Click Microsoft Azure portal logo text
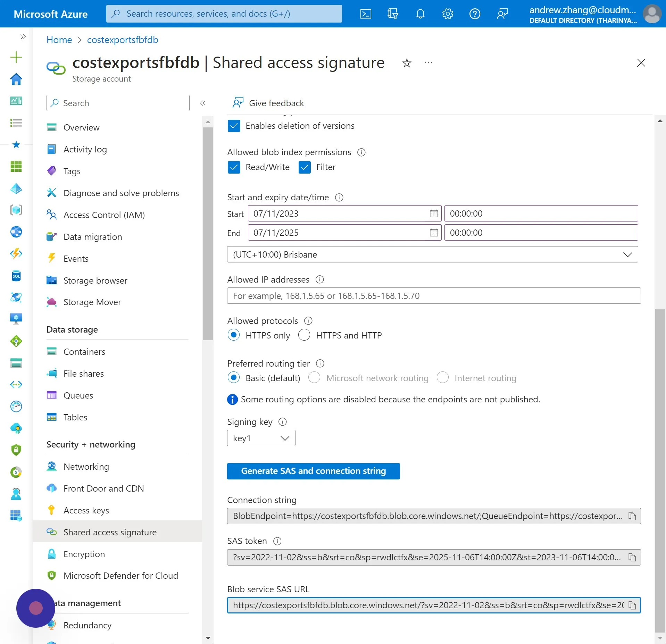The width and height of the screenshot is (666, 644). tap(51, 14)
